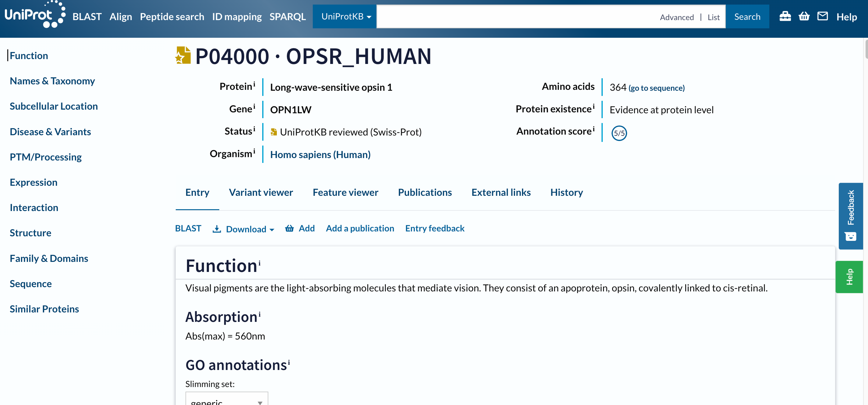Jump to Structure section
The height and width of the screenshot is (405, 868).
click(x=31, y=233)
